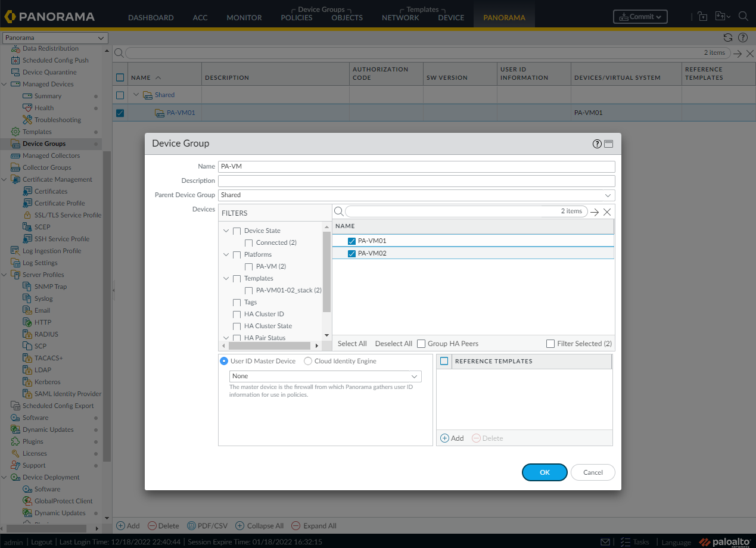
Task: Select the Health icon under Managed Devices
Action: 27,108
